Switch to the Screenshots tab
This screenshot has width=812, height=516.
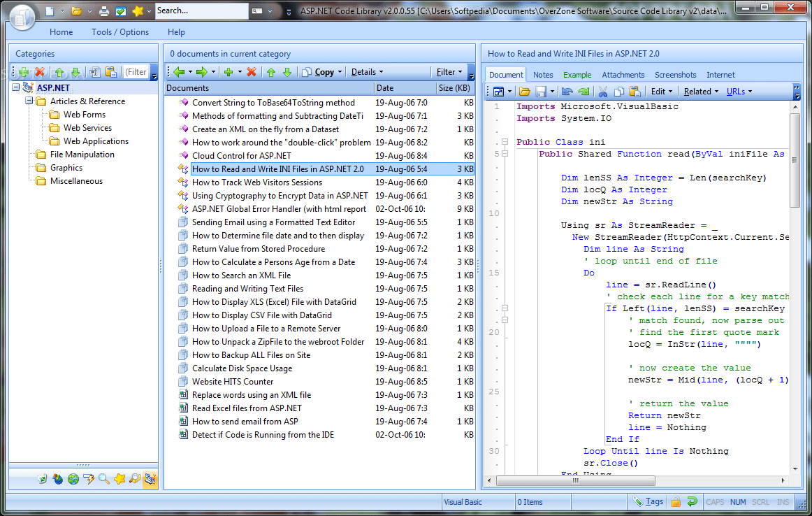675,75
